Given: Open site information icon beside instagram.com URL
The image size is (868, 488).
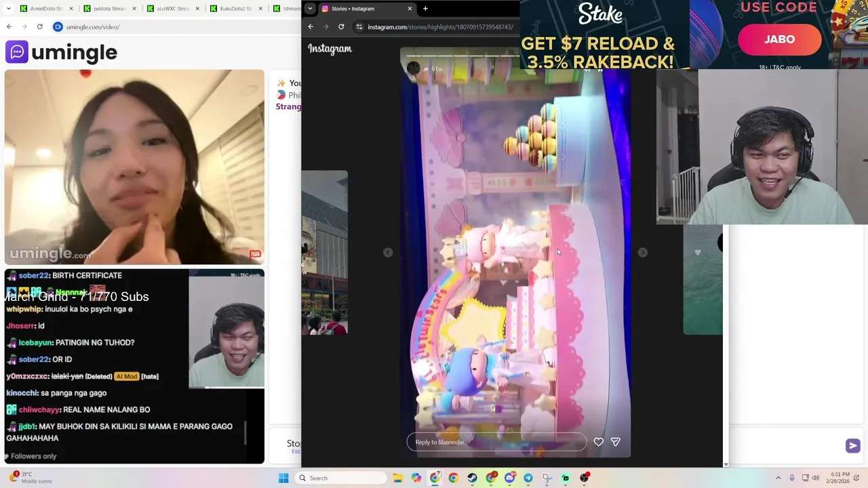Looking at the screenshot, I should pos(359,26).
